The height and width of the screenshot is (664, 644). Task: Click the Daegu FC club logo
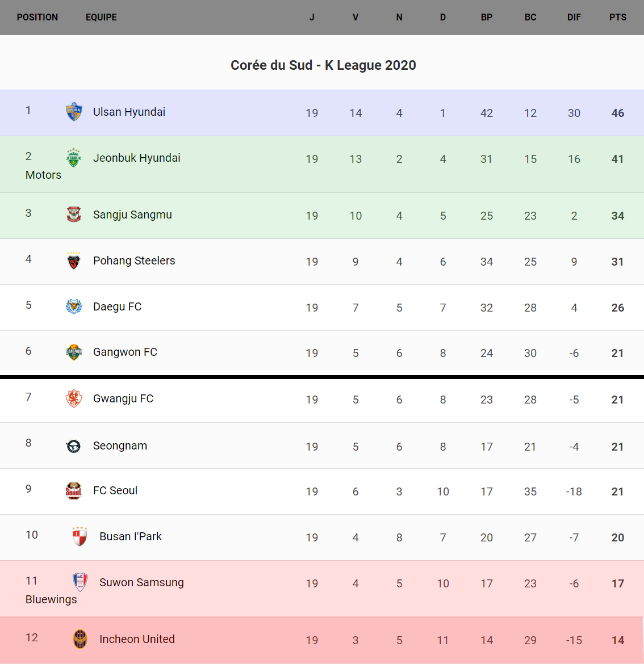tap(74, 306)
